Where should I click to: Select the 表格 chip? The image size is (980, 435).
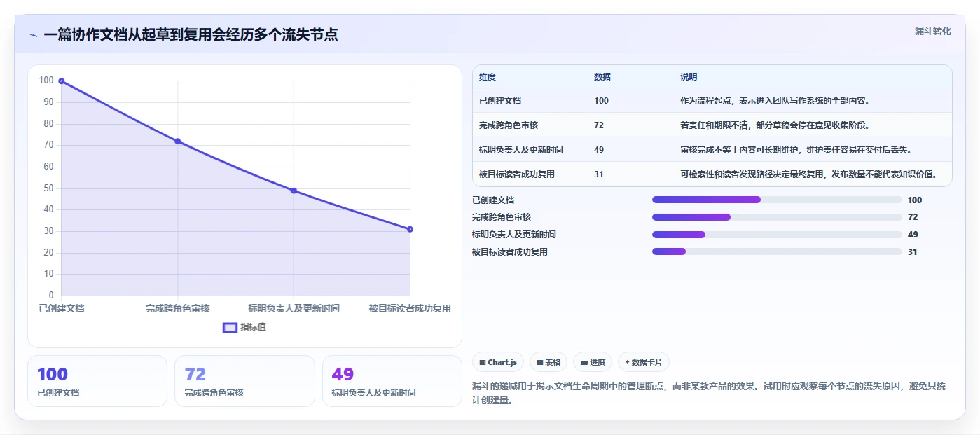pyautogui.click(x=548, y=362)
